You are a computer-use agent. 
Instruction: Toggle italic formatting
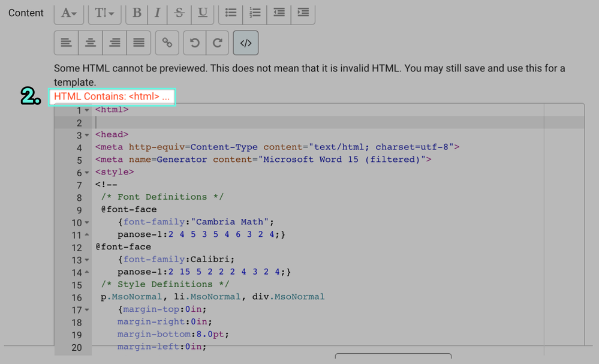[x=157, y=13]
